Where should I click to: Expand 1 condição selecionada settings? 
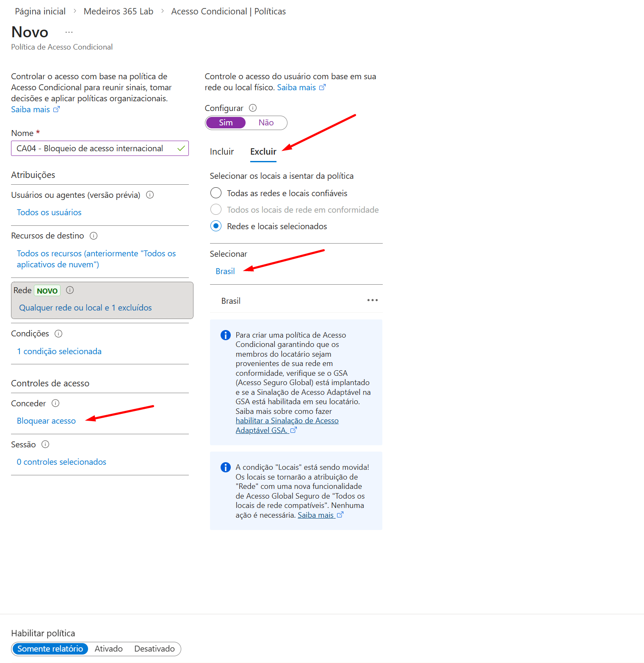(59, 352)
